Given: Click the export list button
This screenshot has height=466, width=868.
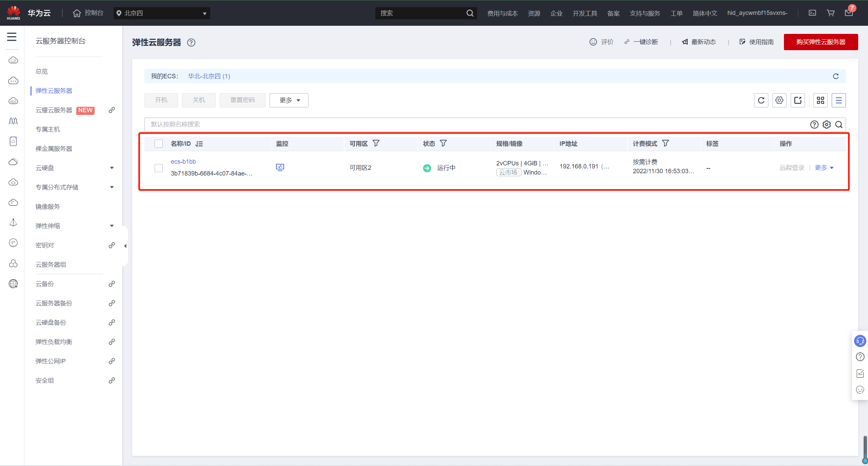Looking at the screenshot, I should pyautogui.click(x=798, y=100).
